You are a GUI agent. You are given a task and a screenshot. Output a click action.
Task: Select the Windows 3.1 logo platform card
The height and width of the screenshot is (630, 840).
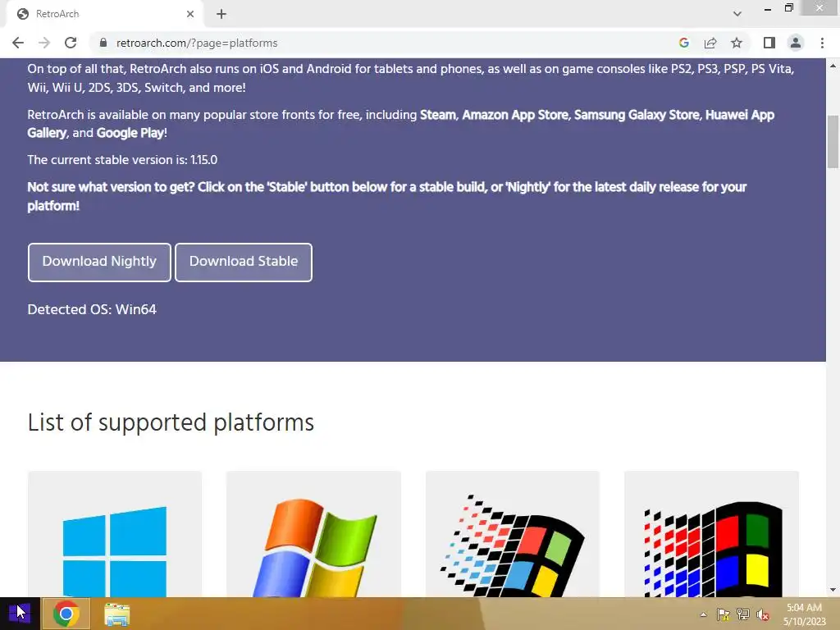point(711,534)
